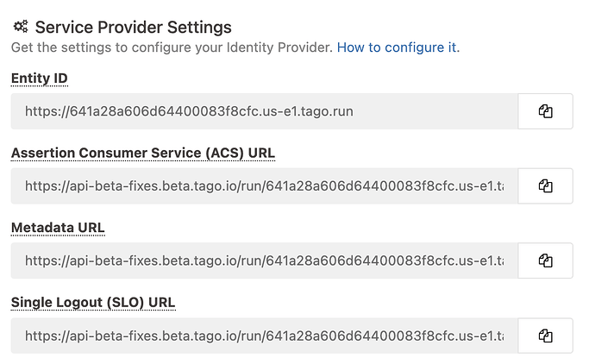Click the api-beta-fixes address under ACS URL
595x364 pixels.
(x=264, y=185)
